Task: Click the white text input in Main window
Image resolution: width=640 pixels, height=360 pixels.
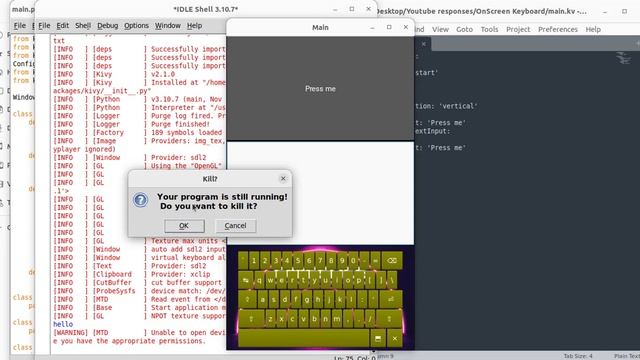Action: (320, 193)
